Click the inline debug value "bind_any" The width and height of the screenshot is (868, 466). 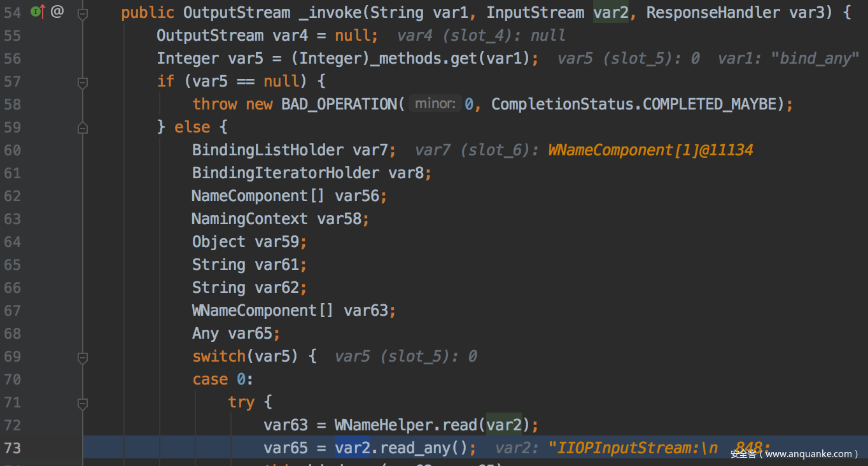point(815,59)
